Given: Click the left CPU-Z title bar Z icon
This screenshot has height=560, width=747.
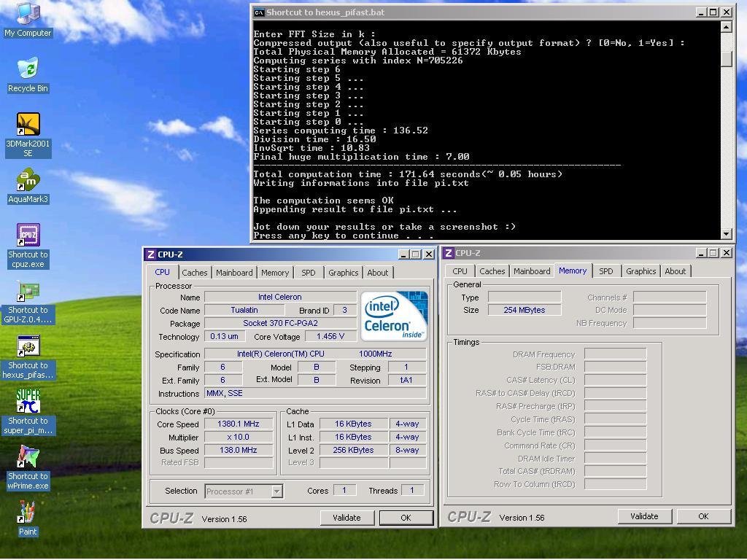Looking at the screenshot, I should [150, 254].
